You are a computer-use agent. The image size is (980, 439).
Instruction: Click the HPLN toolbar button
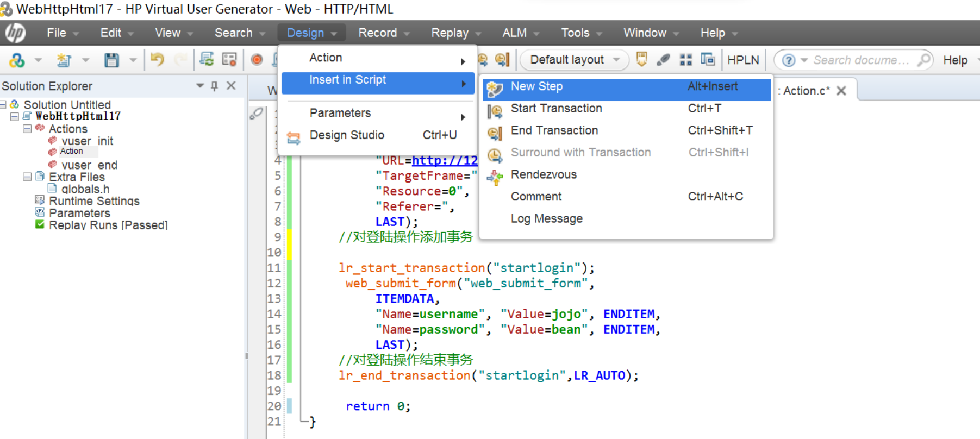tap(742, 60)
